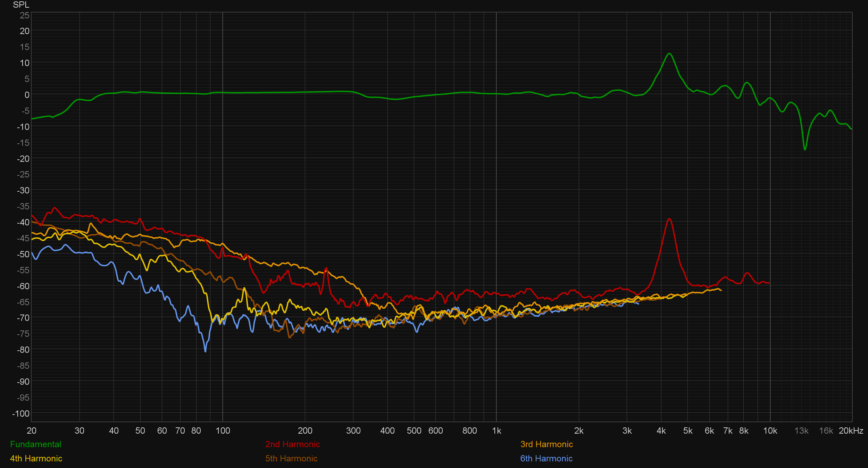
Task: Click the 4th Harmonic legend label
Action: pos(36,458)
